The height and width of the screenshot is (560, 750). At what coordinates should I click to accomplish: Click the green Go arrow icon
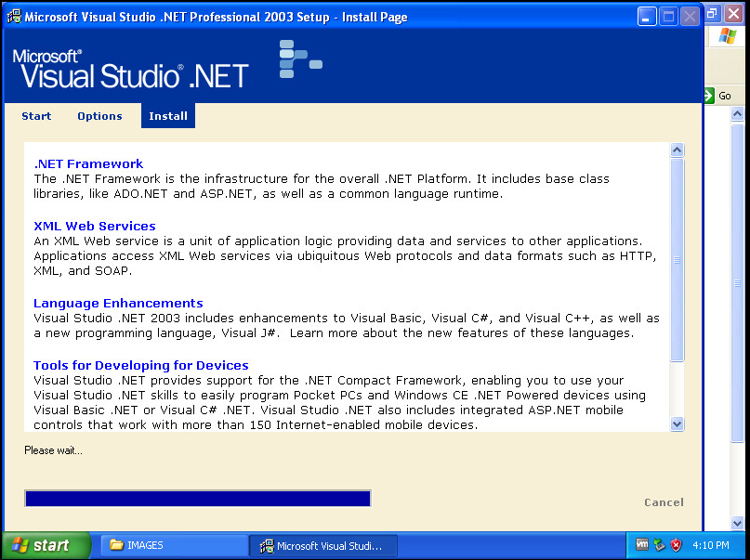point(709,96)
